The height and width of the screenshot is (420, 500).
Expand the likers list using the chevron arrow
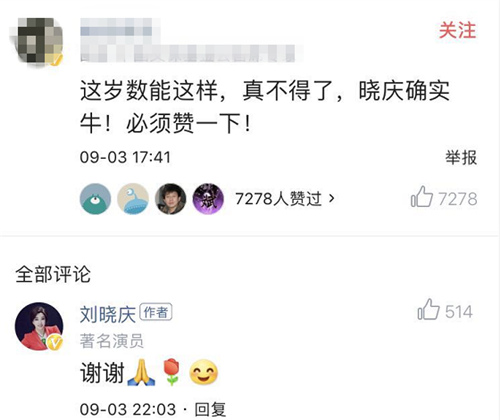[331, 199]
